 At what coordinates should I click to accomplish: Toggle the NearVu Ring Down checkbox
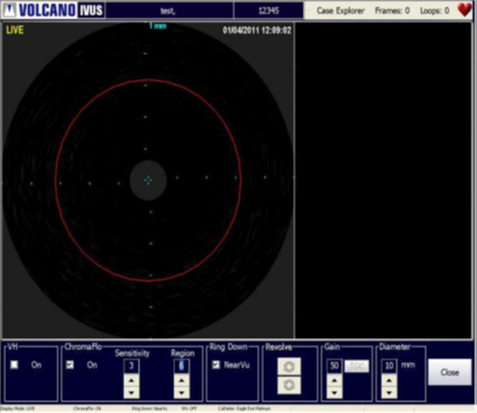(x=216, y=365)
